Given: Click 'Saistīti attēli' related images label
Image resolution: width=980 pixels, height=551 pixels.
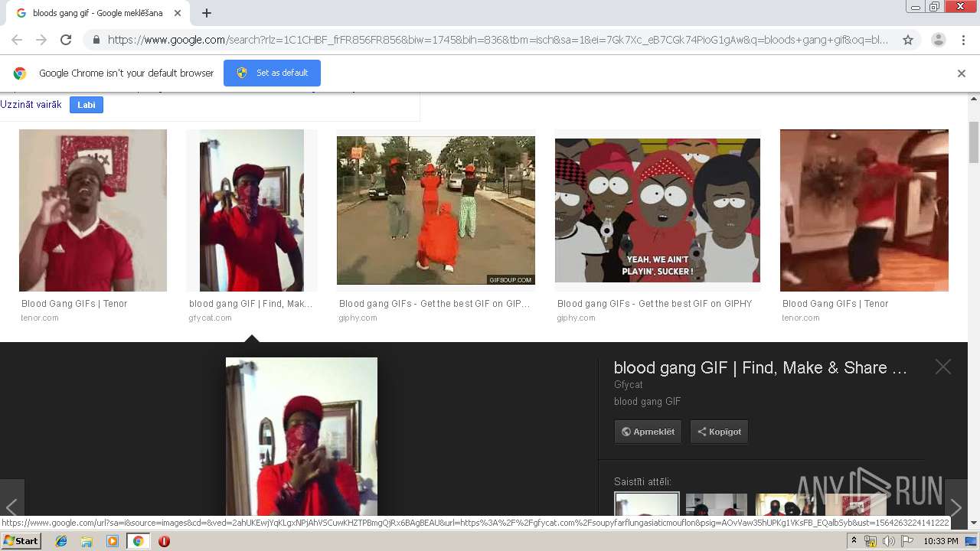Looking at the screenshot, I should click(x=642, y=482).
